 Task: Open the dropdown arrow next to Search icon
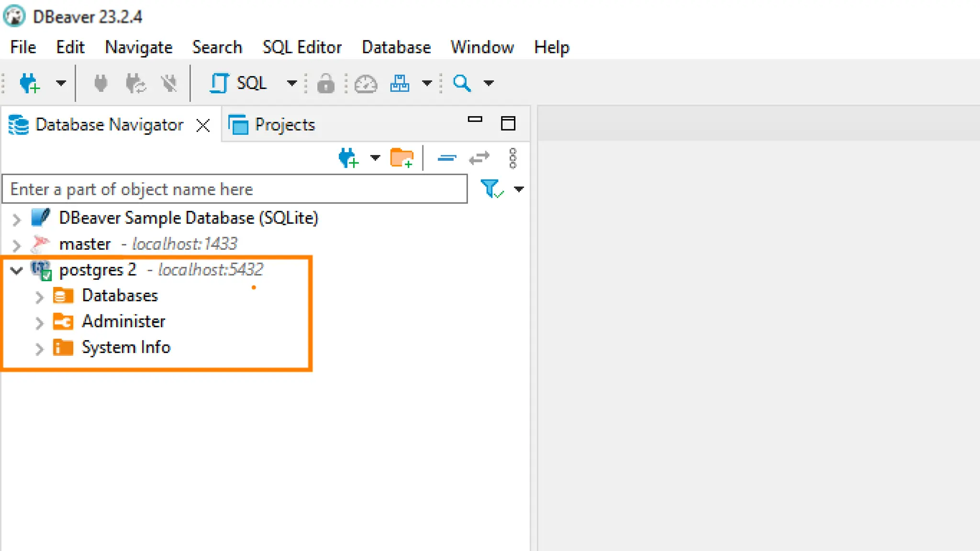[489, 83]
